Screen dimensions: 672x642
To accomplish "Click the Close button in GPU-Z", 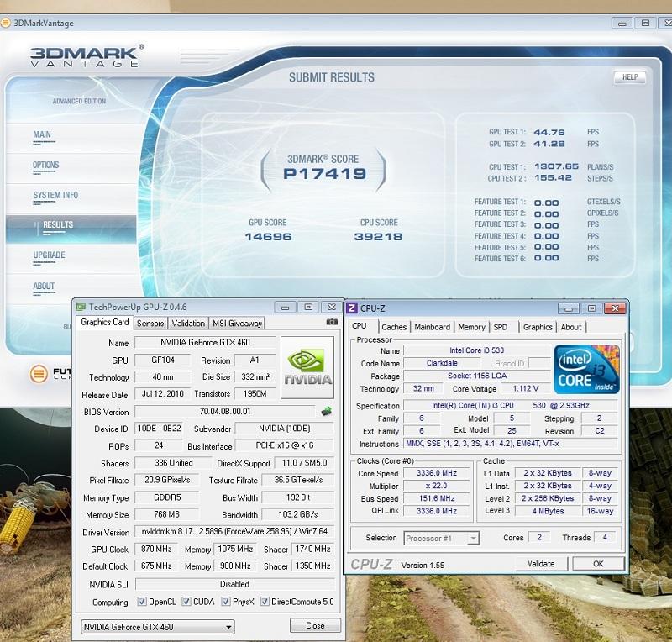I will click(x=315, y=625).
